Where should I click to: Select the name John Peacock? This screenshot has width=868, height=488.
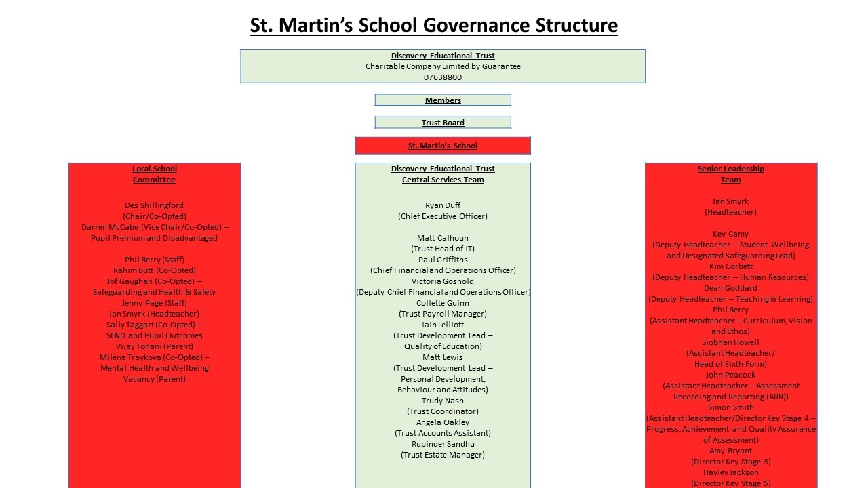pyautogui.click(x=731, y=375)
